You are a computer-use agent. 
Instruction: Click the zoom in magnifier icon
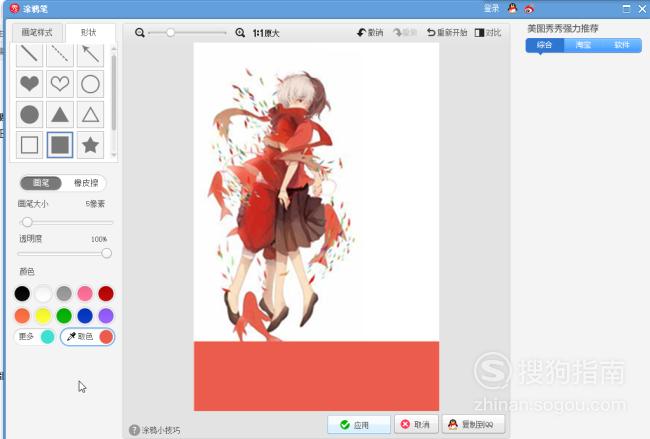tap(240, 33)
